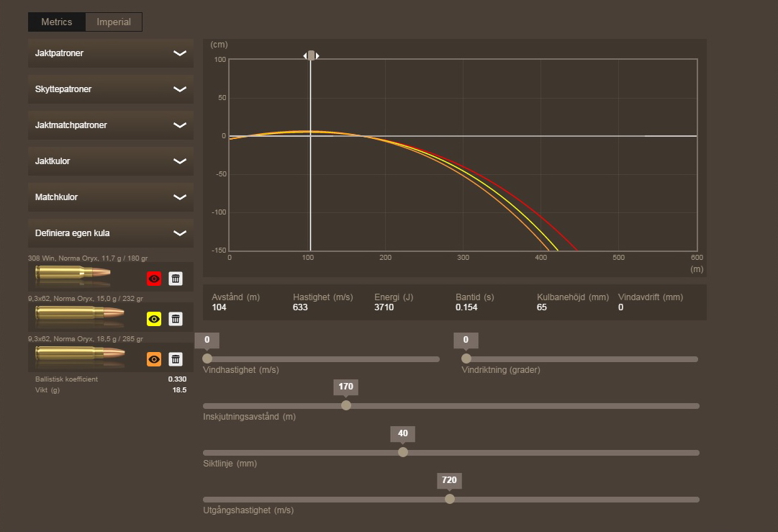The height and width of the screenshot is (532, 778).
Task: Select the Metrics units tab
Action: point(57,22)
